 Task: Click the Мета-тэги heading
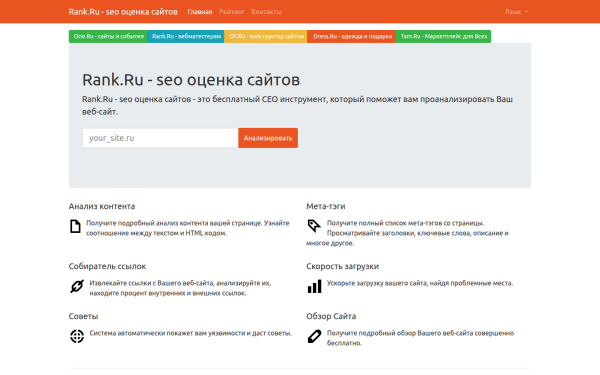click(326, 206)
